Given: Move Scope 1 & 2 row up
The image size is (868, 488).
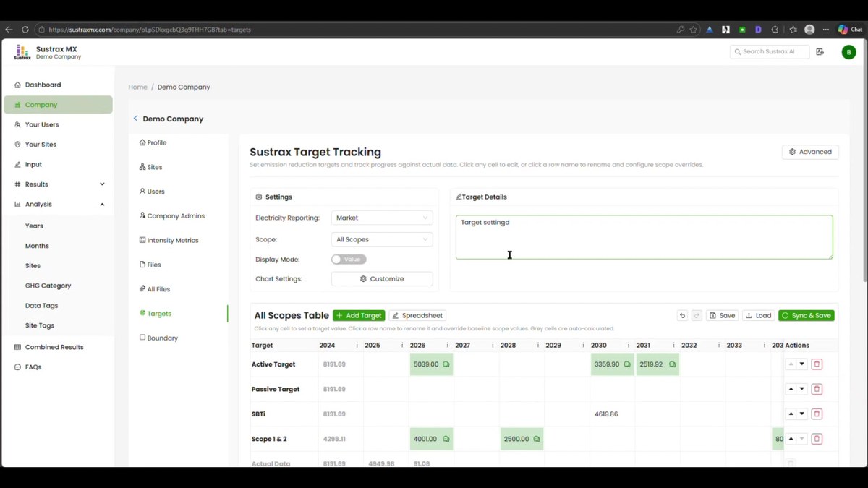Looking at the screenshot, I should coord(791,439).
